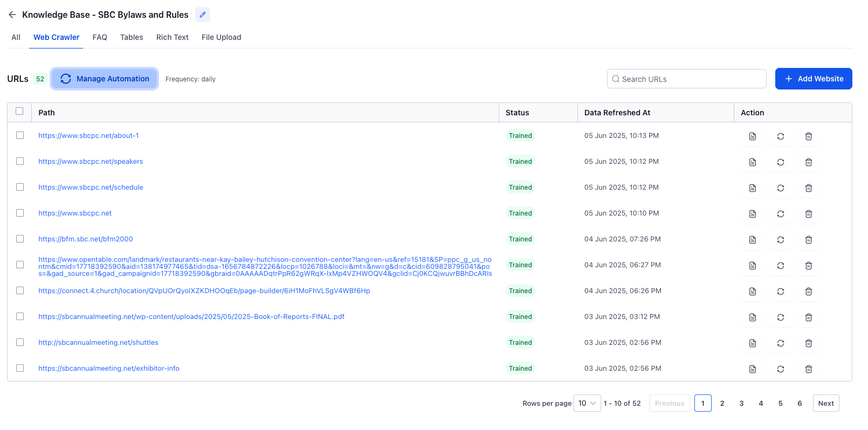
Task: Click the Manage Automation button
Action: [x=105, y=79]
